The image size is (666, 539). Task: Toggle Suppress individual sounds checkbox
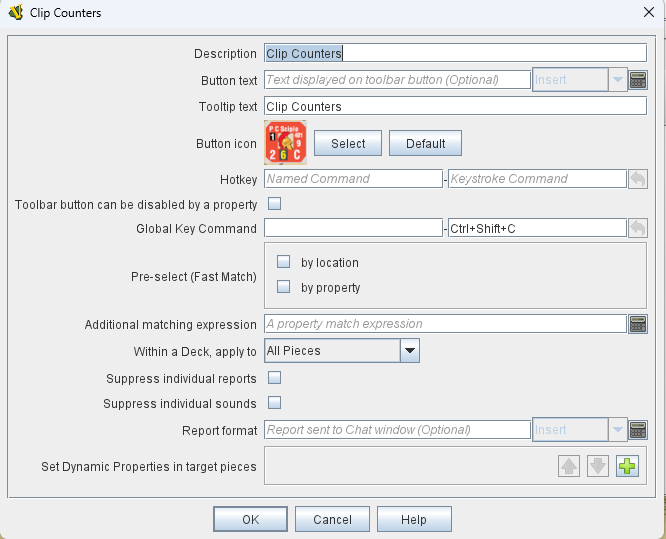(x=275, y=403)
